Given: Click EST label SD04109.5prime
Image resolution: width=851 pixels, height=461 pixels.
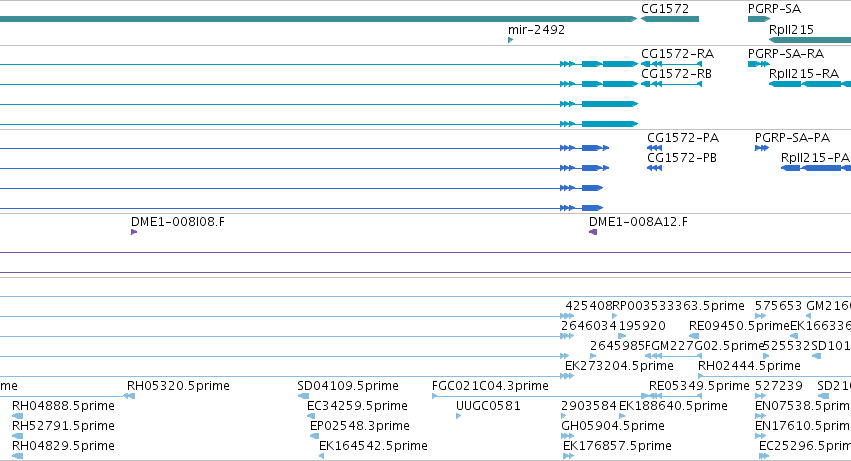Looking at the screenshot, I should pyautogui.click(x=348, y=386).
